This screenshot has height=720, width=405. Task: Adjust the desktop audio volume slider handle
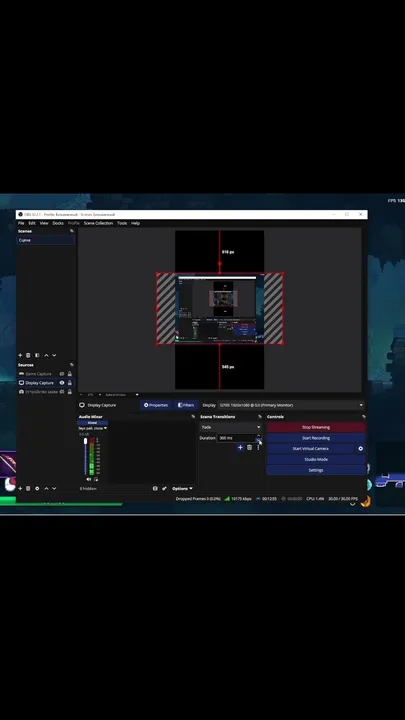[x=85, y=441]
